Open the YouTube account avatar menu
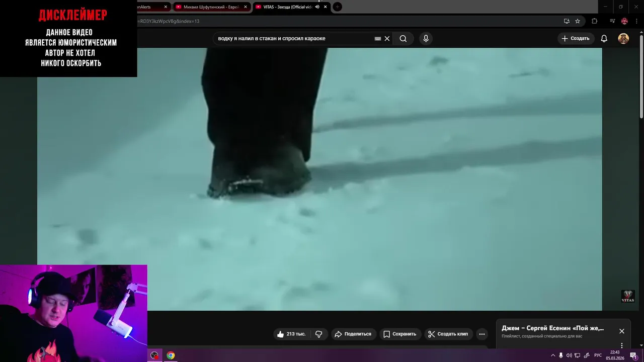Viewport: 644px width, 362px height. coord(623,39)
